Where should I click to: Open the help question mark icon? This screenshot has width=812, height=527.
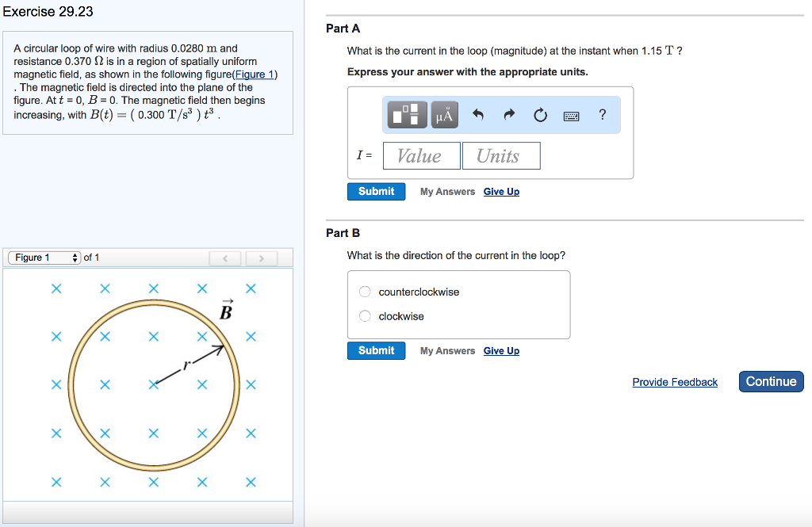(x=602, y=114)
